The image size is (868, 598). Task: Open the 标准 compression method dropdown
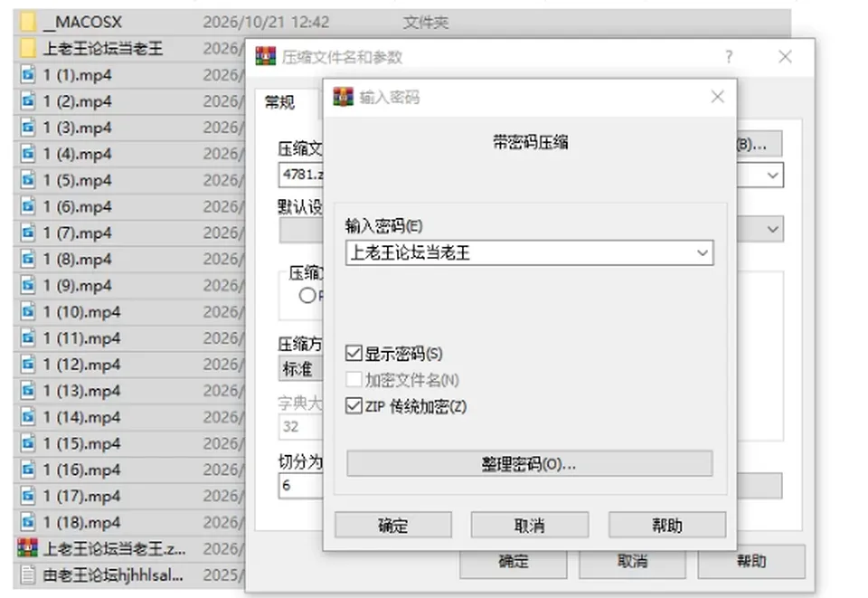click(300, 369)
